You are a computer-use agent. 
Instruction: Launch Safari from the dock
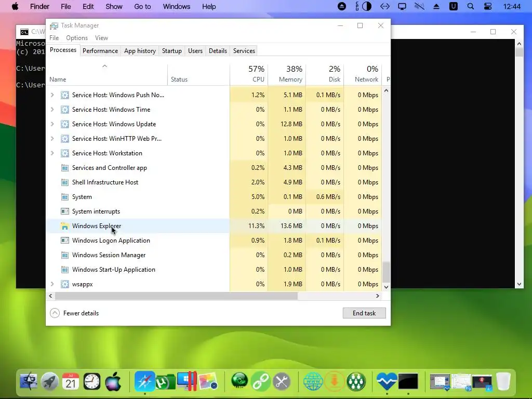coord(144,381)
